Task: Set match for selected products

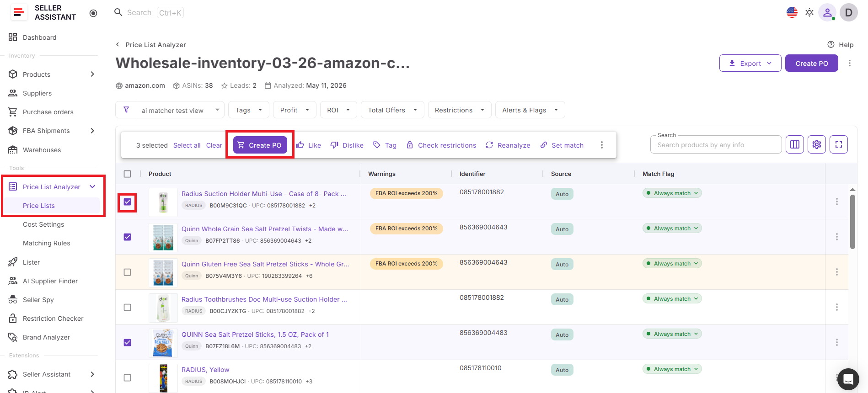Action: pos(562,145)
